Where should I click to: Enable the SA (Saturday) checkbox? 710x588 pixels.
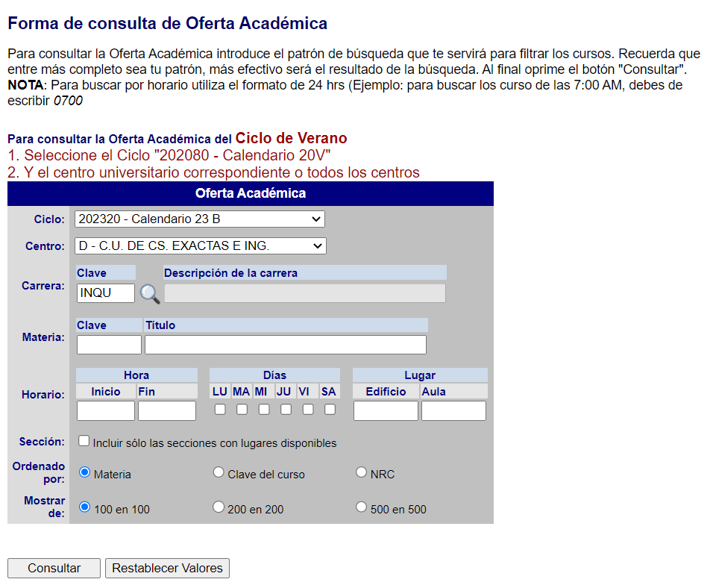pyautogui.click(x=330, y=410)
